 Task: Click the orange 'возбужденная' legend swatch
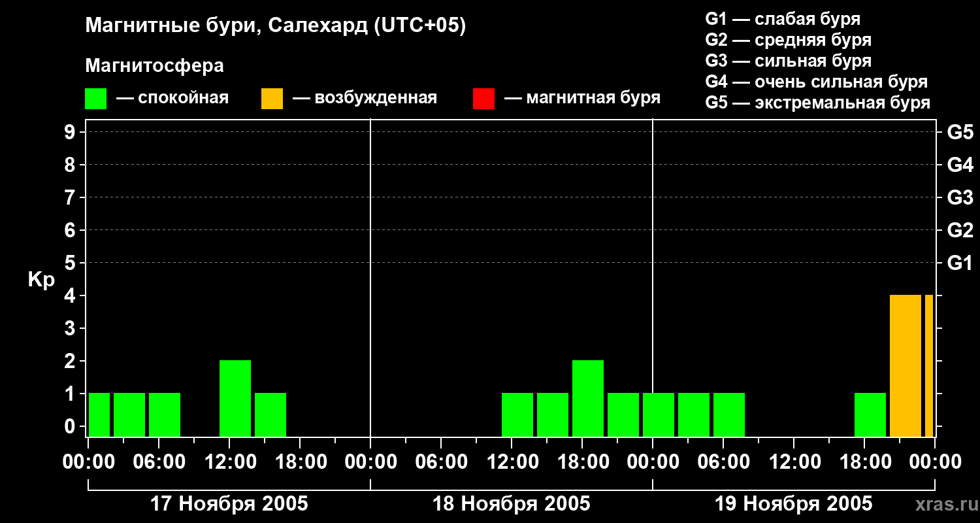pyautogui.click(x=272, y=99)
